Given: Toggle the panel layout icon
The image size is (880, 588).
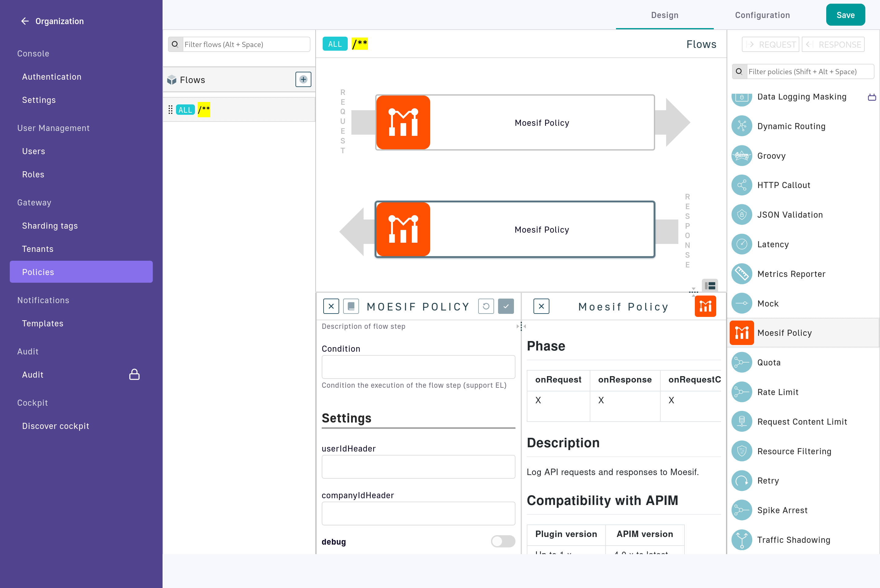Looking at the screenshot, I should [710, 286].
